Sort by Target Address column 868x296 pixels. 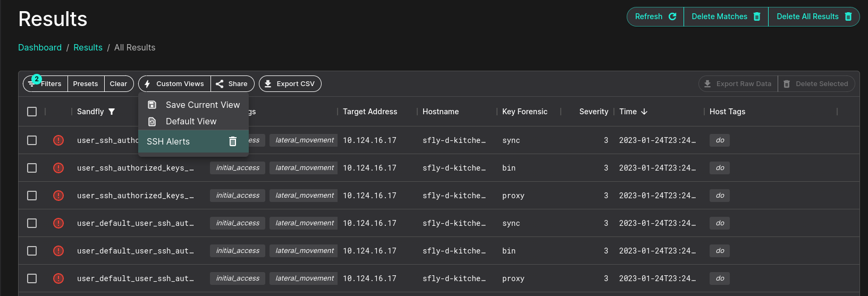pyautogui.click(x=370, y=112)
